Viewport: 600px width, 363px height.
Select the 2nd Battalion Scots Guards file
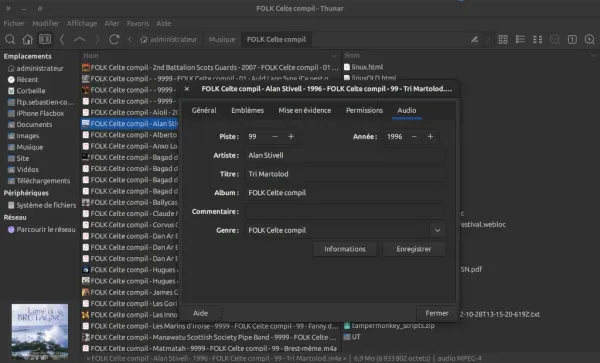point(210,68)
